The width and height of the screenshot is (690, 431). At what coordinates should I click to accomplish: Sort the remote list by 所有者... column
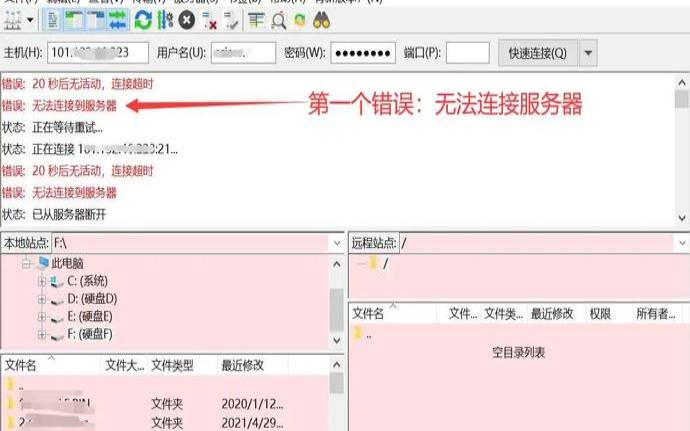pyautogui.click(x=658, y=313)
